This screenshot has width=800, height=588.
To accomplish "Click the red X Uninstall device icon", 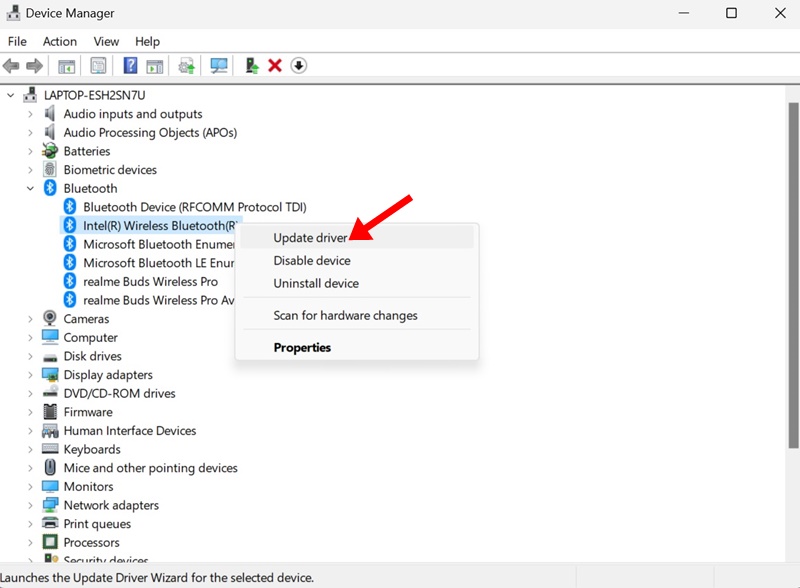I will point(275,65).
